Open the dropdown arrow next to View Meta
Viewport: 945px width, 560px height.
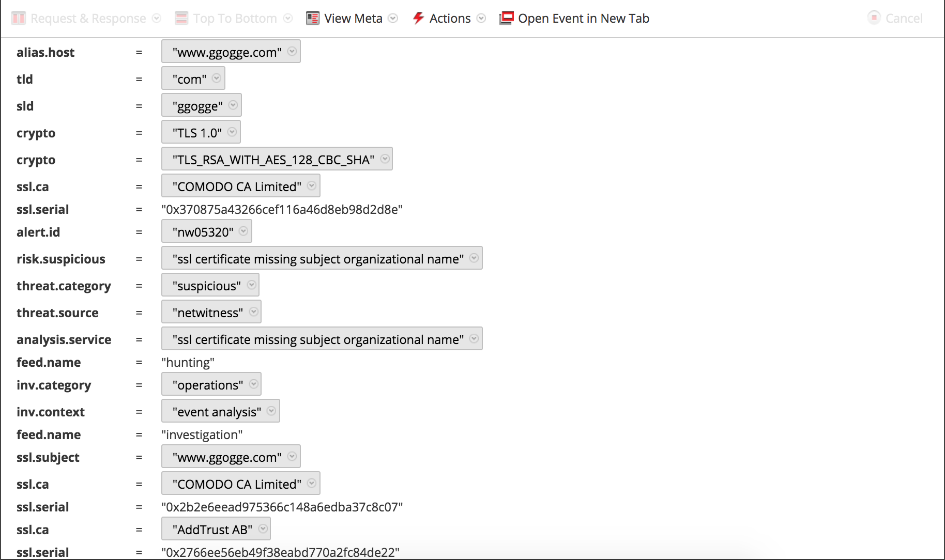(x=393, y=18)
